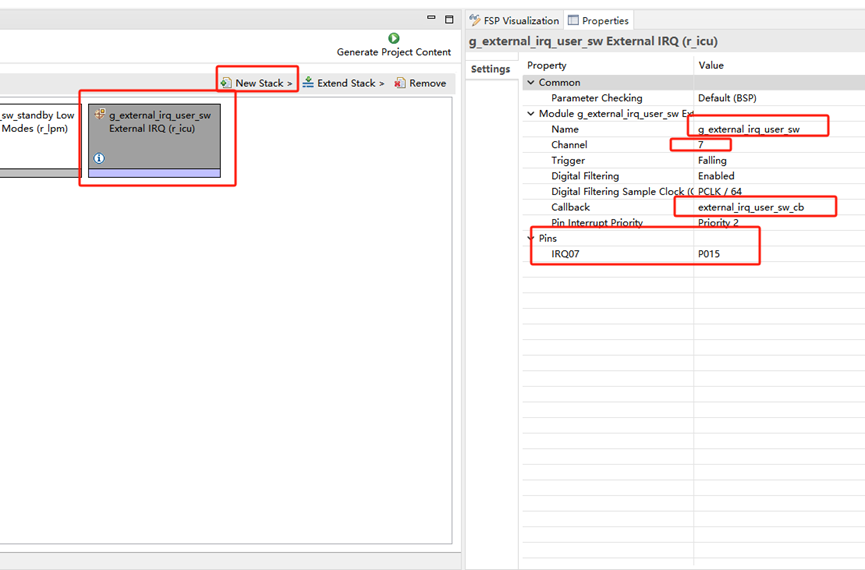
Task: Click the Channel property label
Action: (x=569, y=145)
